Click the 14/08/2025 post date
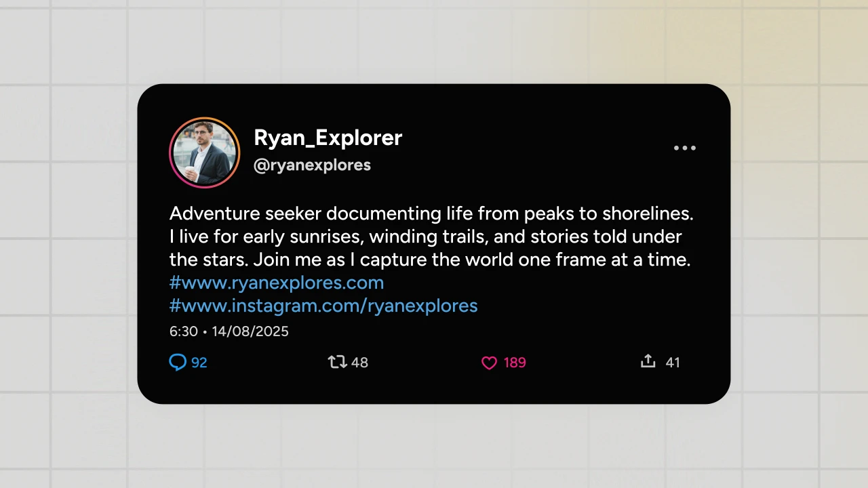This screenshot has height=488, width=868. click(x=250, y=331)
